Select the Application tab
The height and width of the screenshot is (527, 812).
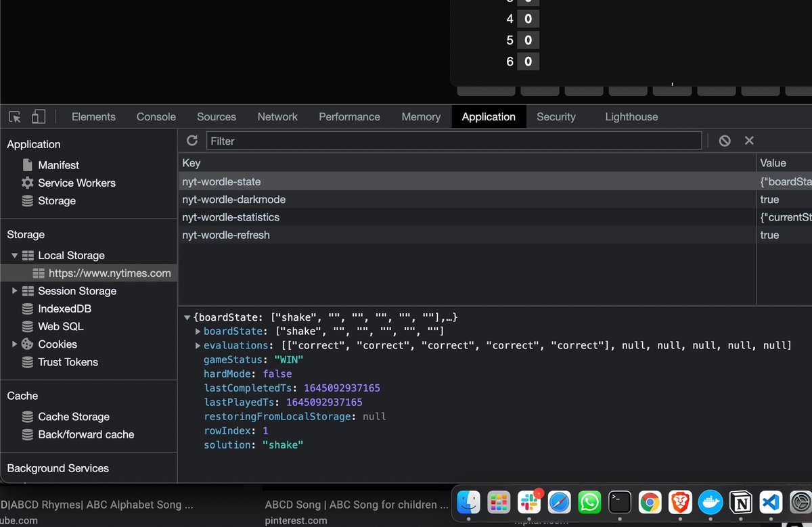pyautogui.click(x=489, y=117)
